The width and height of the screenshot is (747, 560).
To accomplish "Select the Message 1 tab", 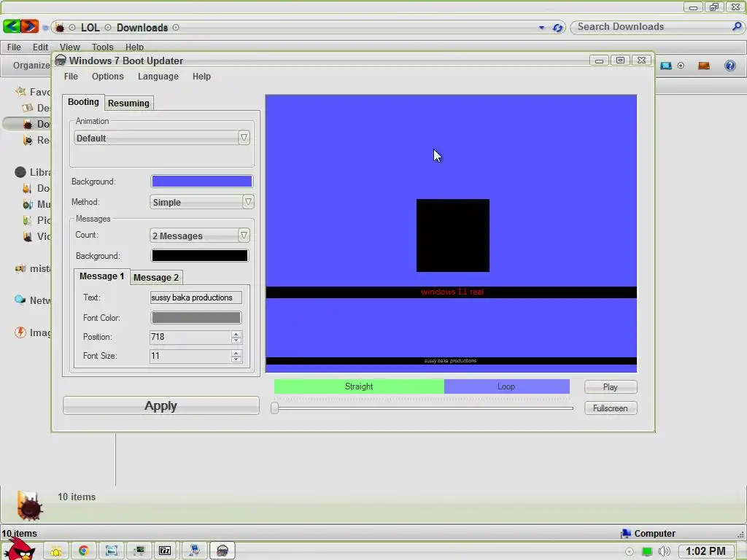I will coord(101,276).
